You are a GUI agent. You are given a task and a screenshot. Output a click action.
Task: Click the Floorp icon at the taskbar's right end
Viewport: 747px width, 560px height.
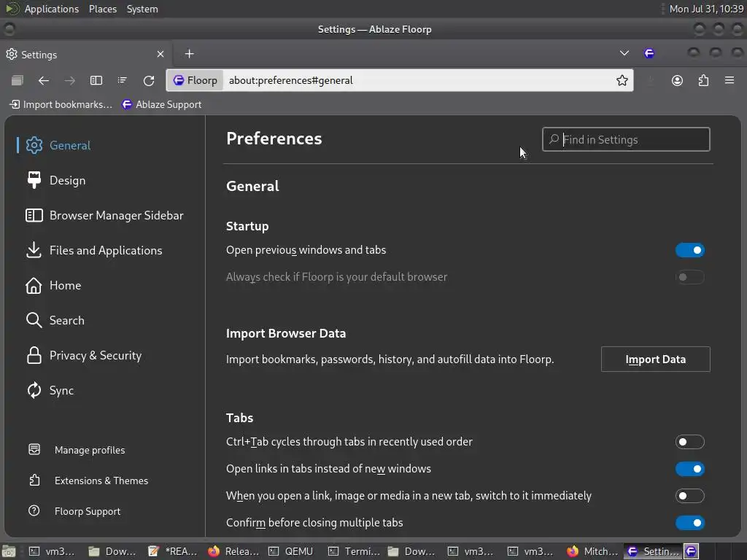(692, 551)
